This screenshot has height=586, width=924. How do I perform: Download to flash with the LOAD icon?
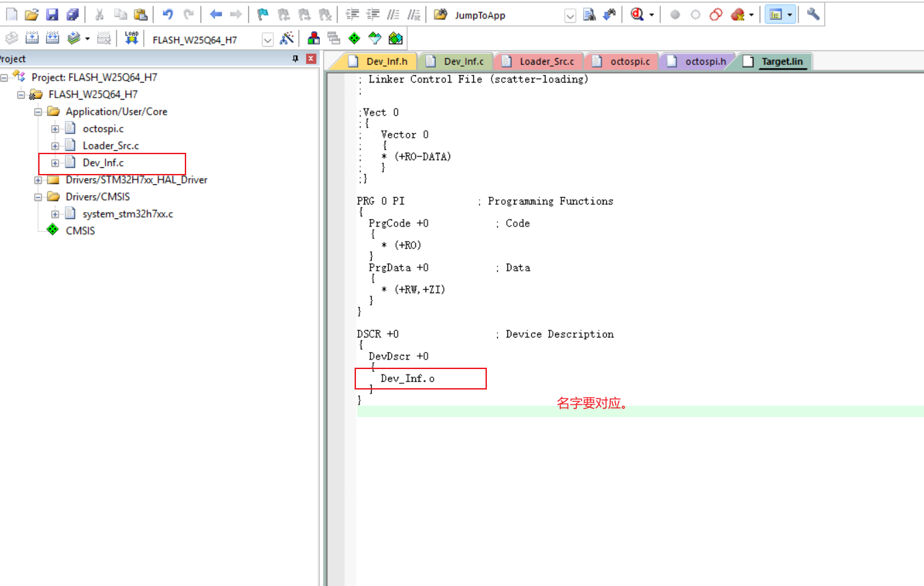(x=132, y=38)
